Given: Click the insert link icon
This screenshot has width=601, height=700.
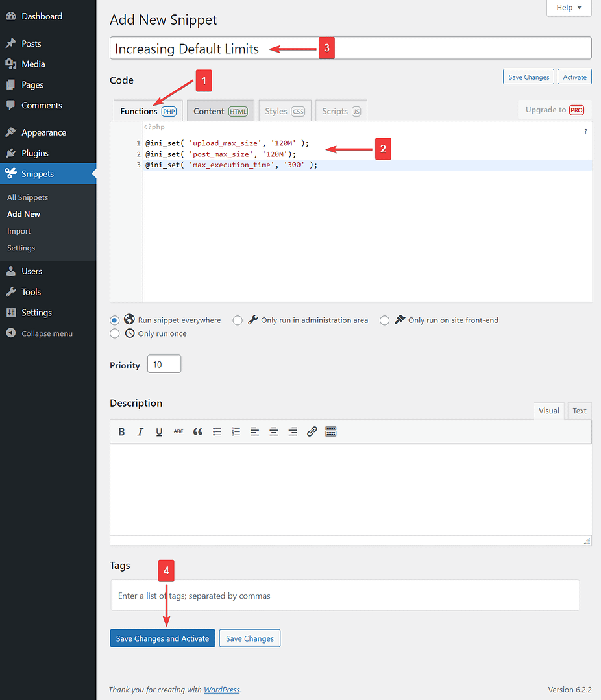Looking at the screenshot, I should (x=312, y=431).
